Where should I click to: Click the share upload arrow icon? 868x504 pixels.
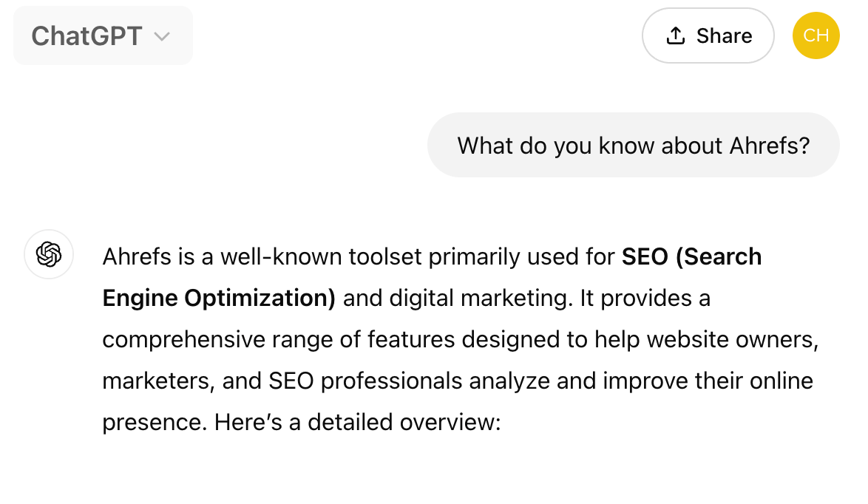click(x=675, y=35)
